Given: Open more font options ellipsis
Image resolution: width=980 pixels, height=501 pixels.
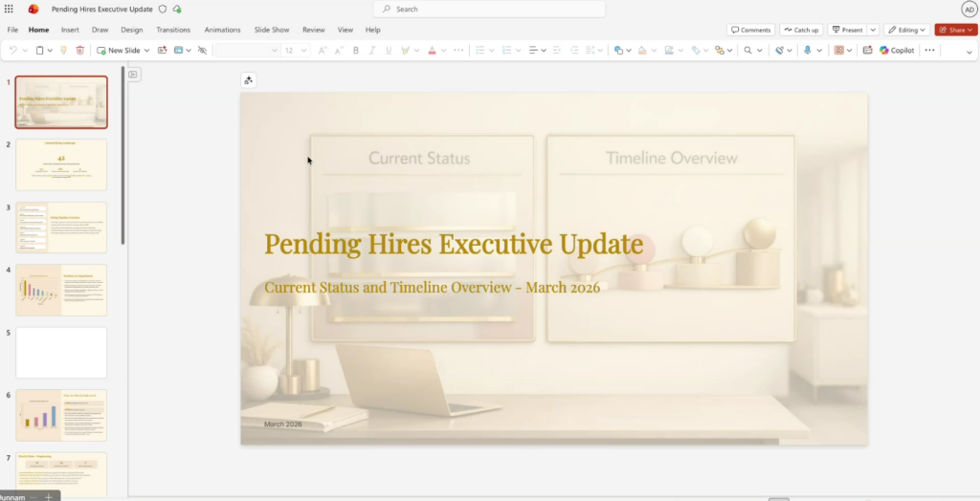Looking at the screenshot, I should [458, 50].
